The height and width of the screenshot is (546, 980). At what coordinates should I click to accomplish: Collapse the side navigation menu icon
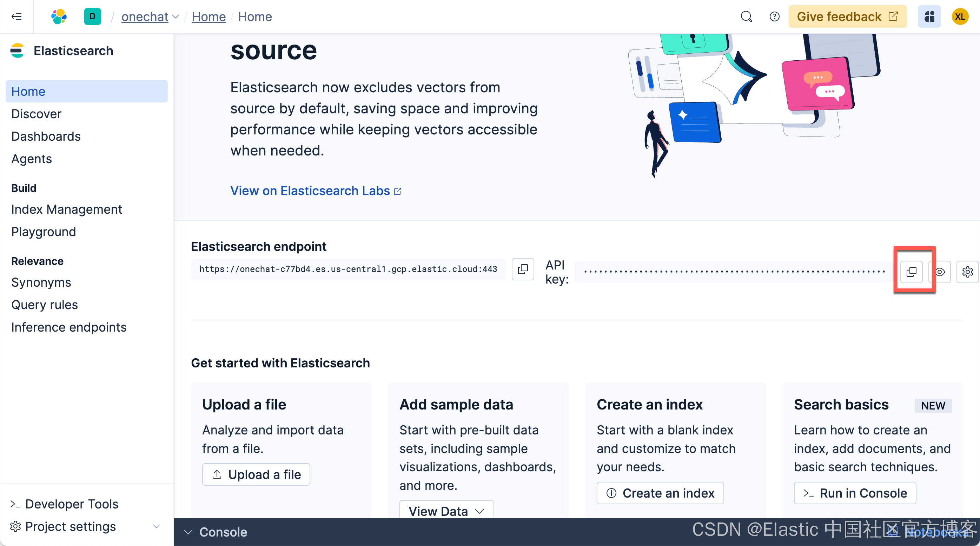click(16, 16)
